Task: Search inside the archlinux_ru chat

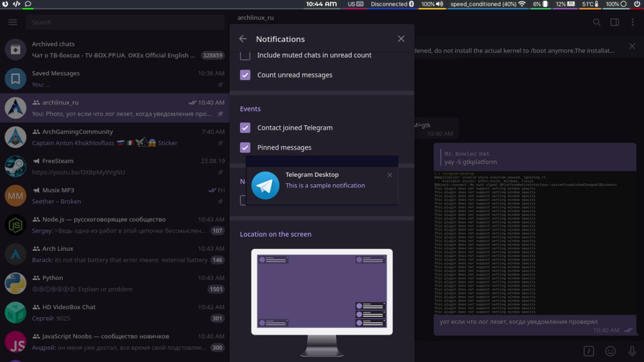Action: pyautogui.click(x=597, y=22)
